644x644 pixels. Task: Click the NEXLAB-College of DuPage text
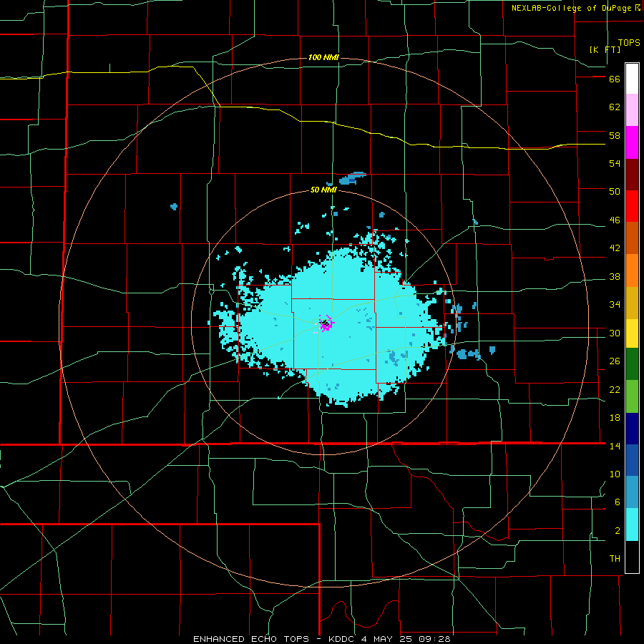click(x=572, y=8)
